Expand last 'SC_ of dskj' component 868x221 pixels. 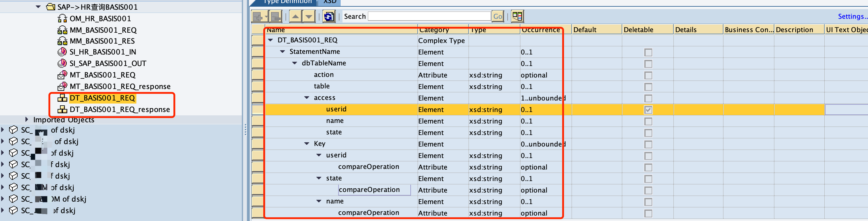3,210
